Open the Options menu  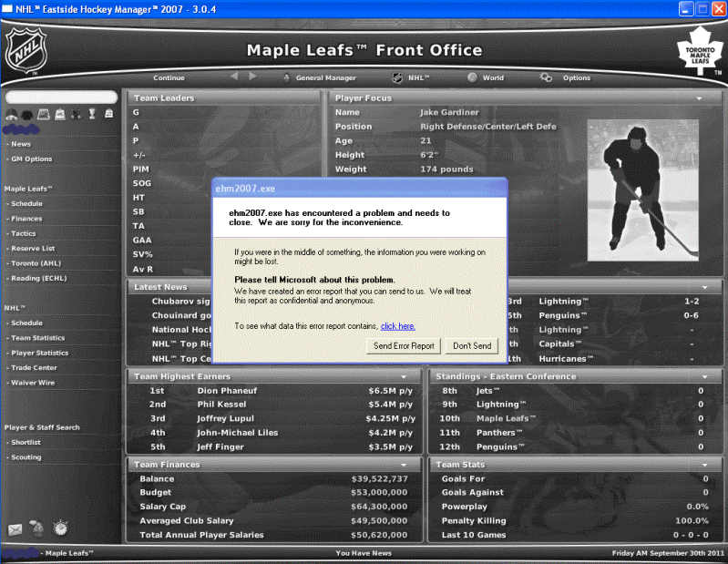coord(577,78)
